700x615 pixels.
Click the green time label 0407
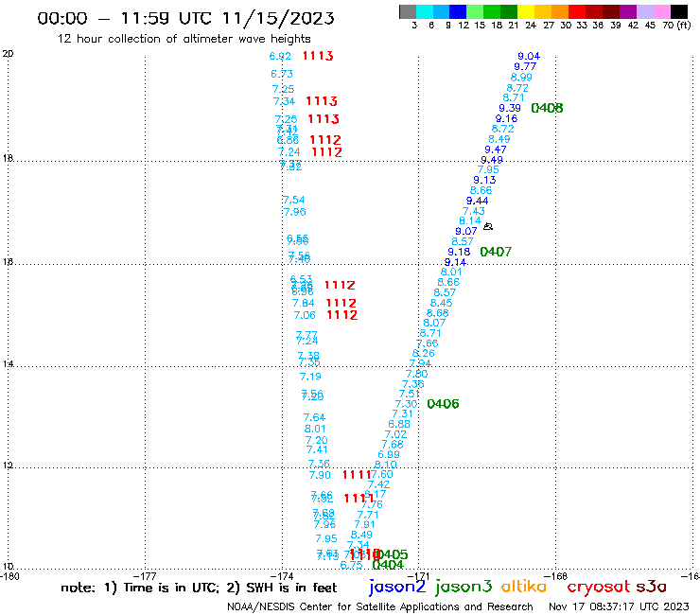(496, 252)
